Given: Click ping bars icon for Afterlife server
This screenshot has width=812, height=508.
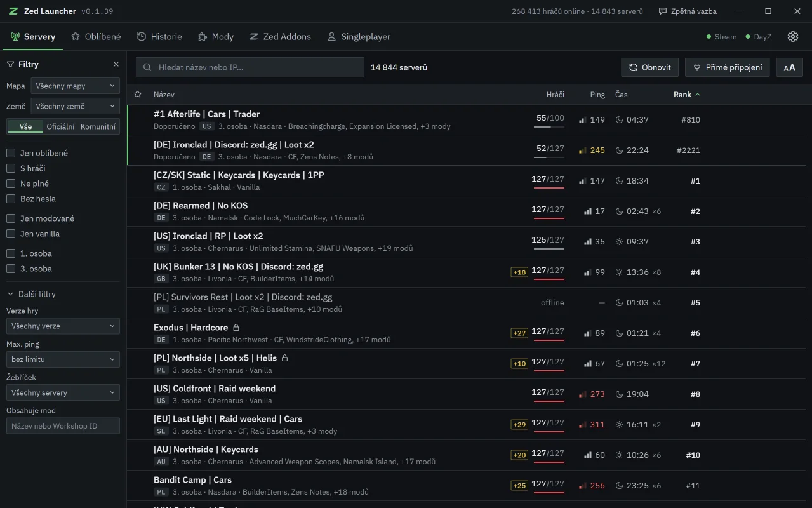Looking at the screenshot, I should 582,120.
